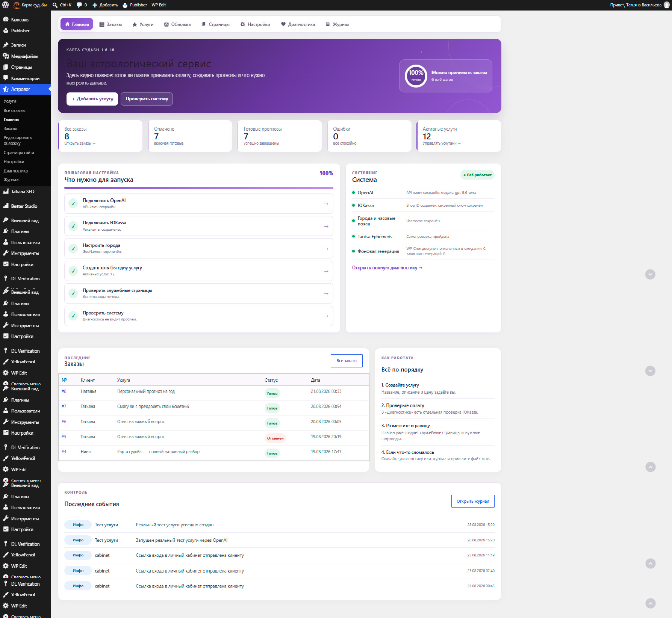672x618 pixels.
Task: Switch to the Журнал tab
Action: coord(338,24)
